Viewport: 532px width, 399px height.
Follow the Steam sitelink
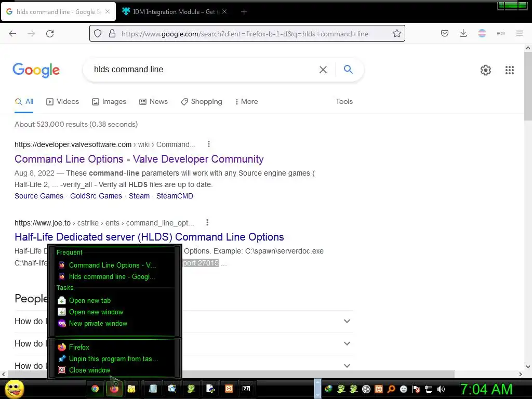(139, 196)
